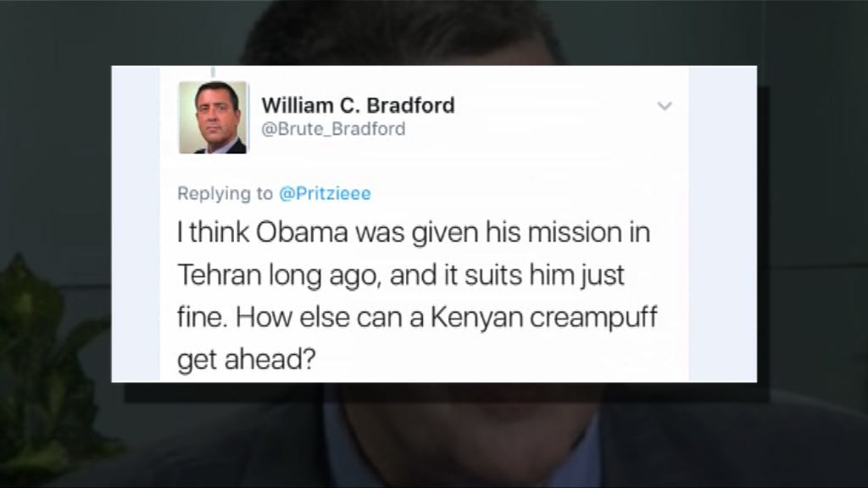
Task: Click the light blue margin left of the tweet
Action: pyautogui.click(x=136, y=224)
